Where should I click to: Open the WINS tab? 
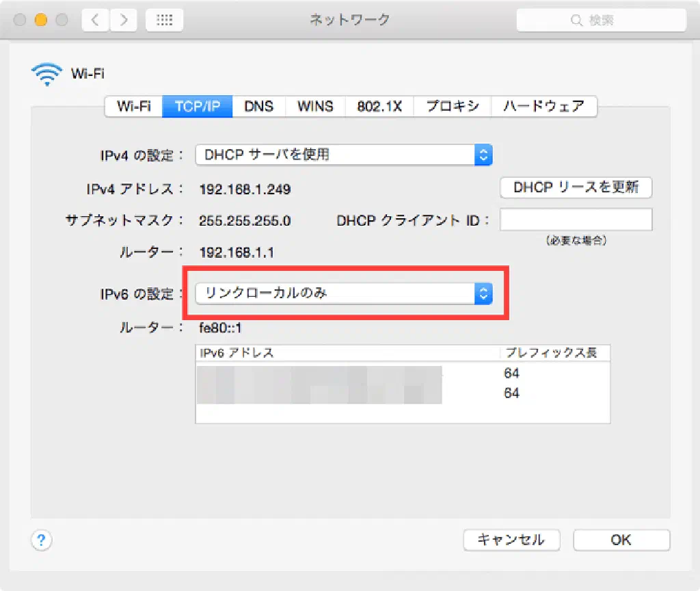coord(315,106)
